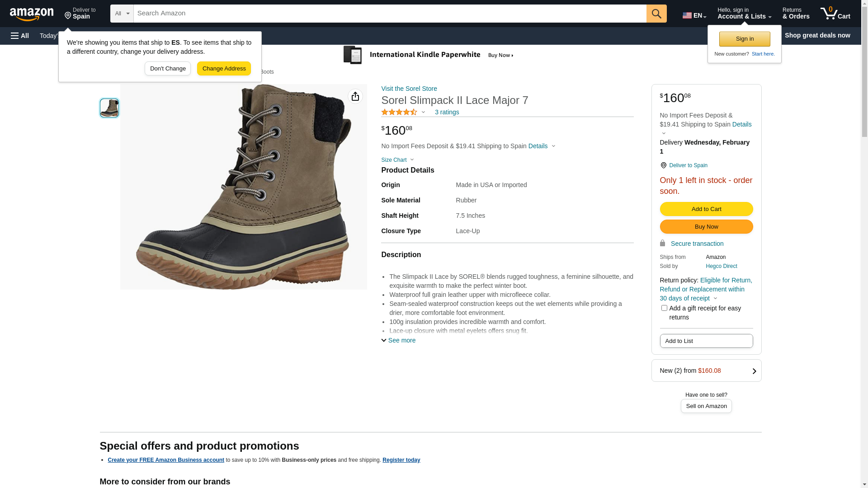Click the Amazon logo

32,14
